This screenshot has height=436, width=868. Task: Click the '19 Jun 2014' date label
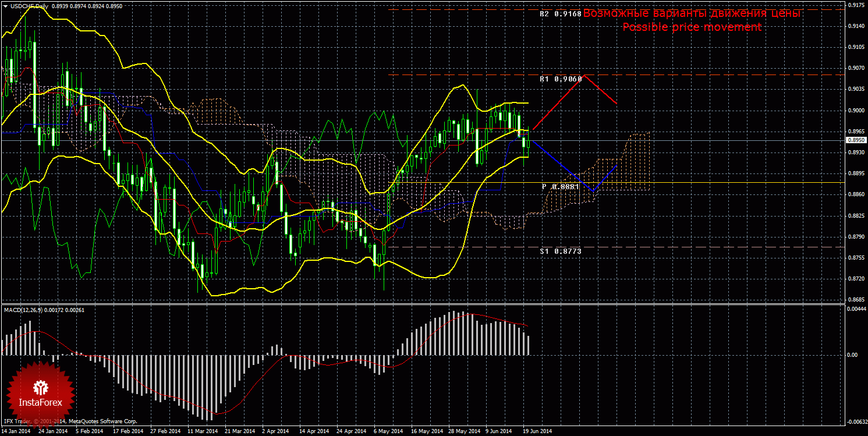coord(537,431)
